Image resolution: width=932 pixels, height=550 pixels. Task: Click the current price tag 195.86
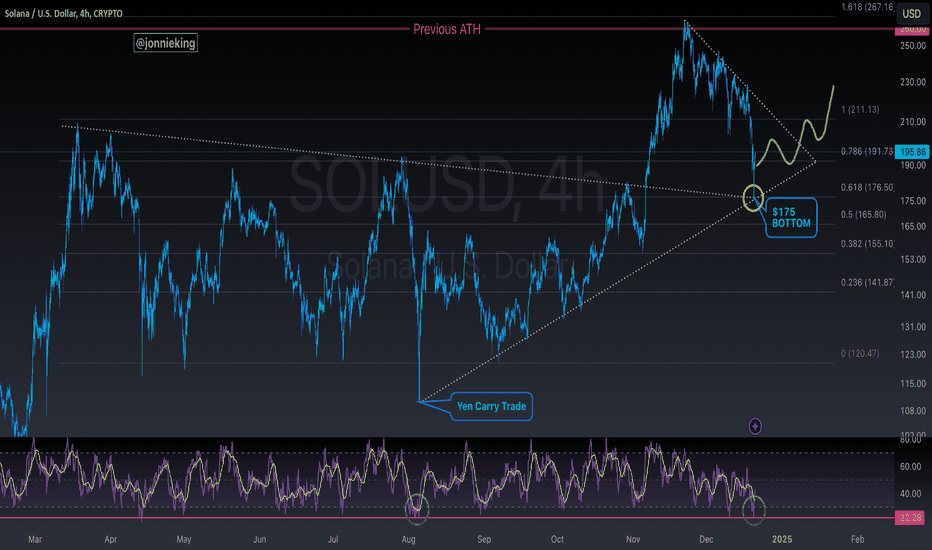pos(912,152)
